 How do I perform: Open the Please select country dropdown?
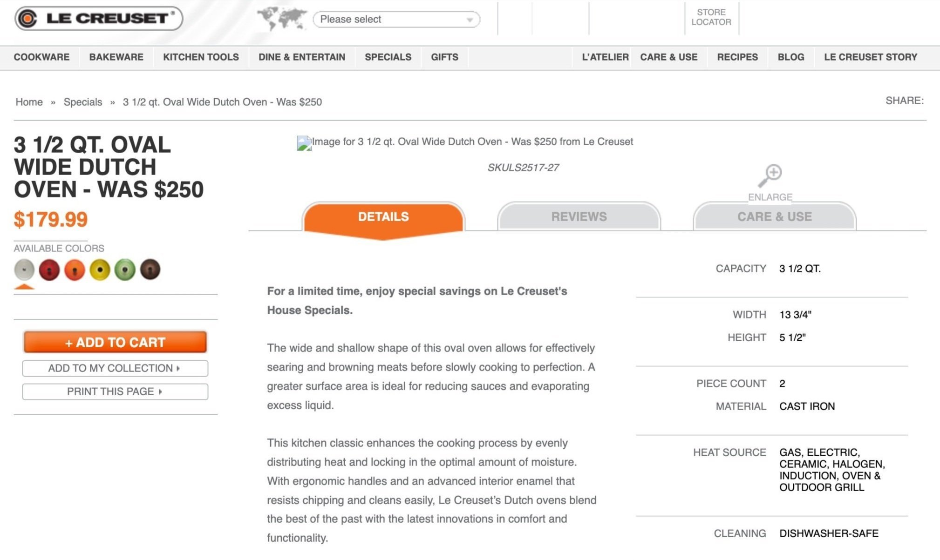pos(396,20)
